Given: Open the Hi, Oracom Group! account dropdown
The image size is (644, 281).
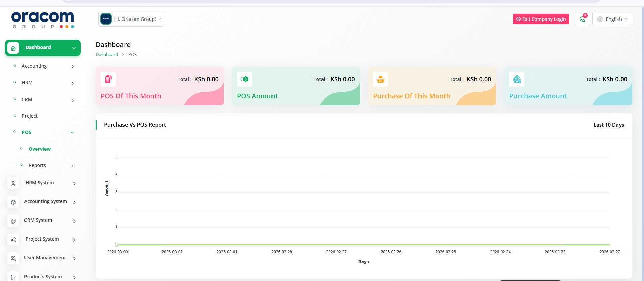Looking at the screenshot, I should pyautogui.click(x=131, y=19).
